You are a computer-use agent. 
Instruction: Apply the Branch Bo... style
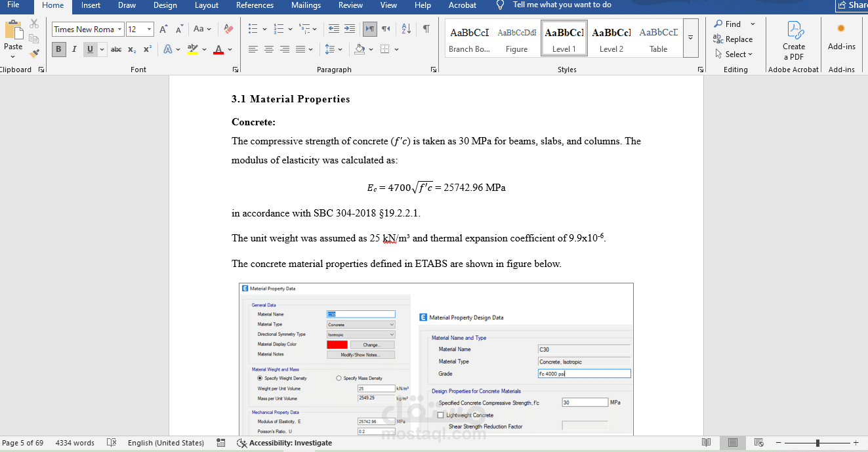coord(469,38)
